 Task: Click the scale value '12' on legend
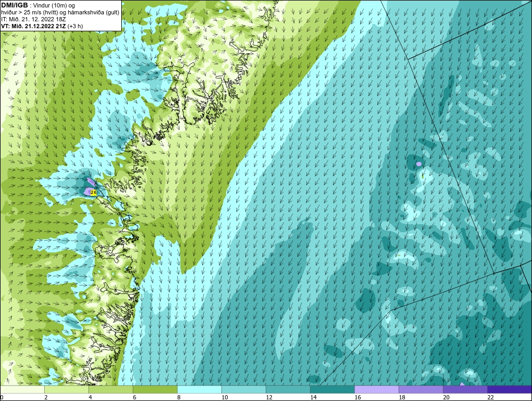coord(269,398)
